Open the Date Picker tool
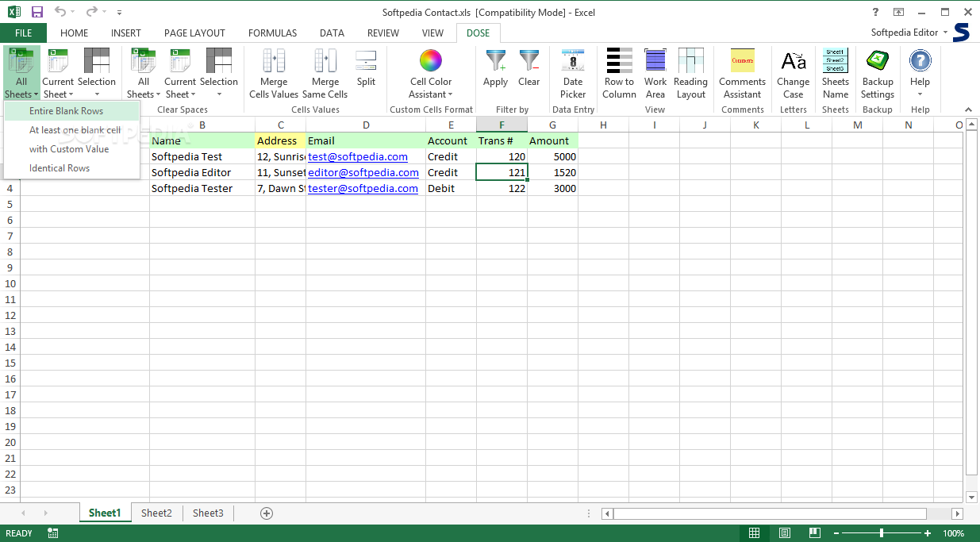Screen dimensions: 980x542 (x=573, y=73)
